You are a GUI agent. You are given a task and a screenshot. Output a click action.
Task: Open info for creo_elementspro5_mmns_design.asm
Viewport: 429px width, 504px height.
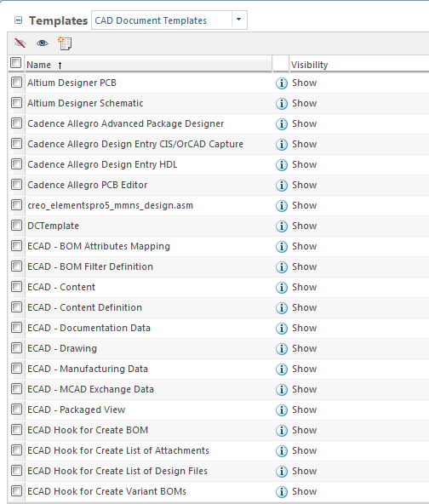282,206
